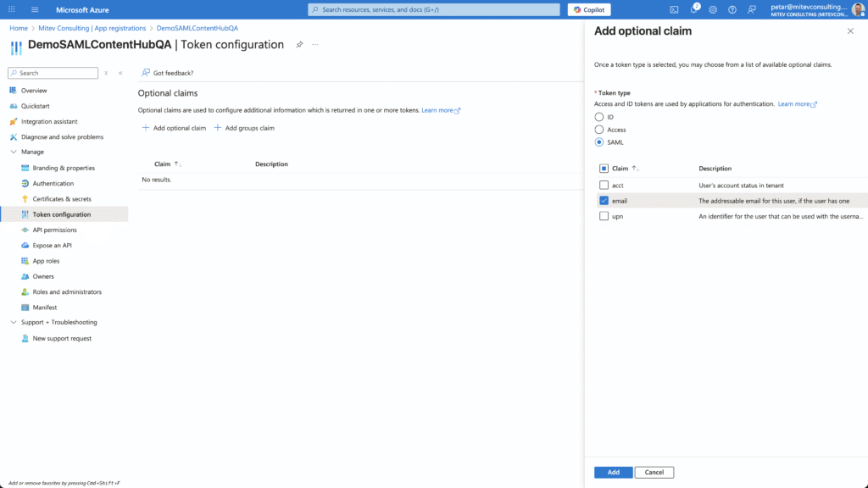Open Certificates & secrets in the sidebar
The image size is (868, 488).
coord(61,199)
